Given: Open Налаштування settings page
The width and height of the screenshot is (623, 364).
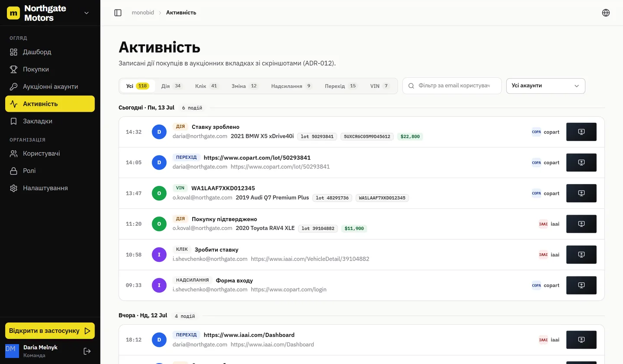Looking at the screenshot, I should pyautogui.click(x=50, y=188).
